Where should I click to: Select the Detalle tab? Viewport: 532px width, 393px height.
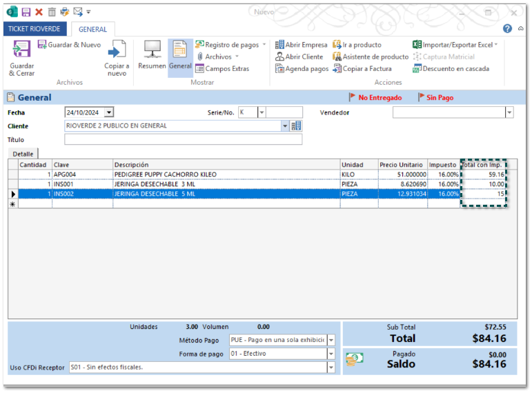[x=23, y=154]
